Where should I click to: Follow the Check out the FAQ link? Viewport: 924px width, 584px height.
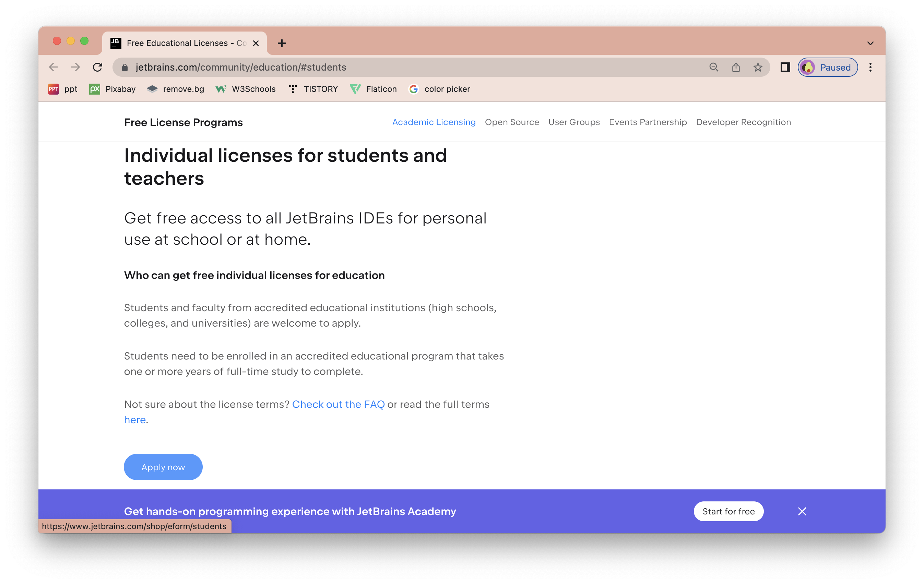tap(338, 404)
